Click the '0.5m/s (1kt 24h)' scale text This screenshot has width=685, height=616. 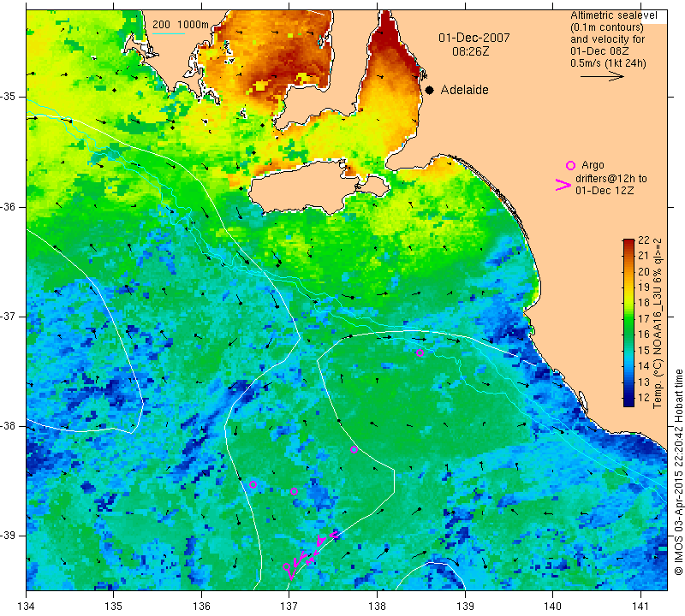tap(608, 62)
